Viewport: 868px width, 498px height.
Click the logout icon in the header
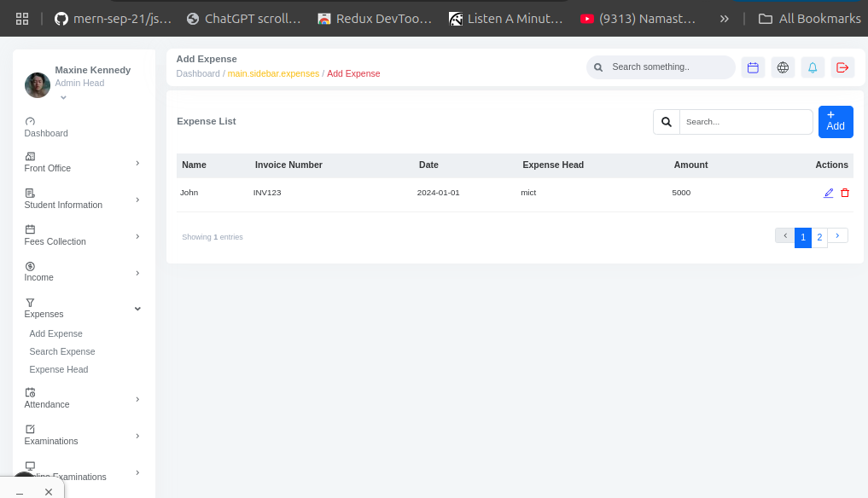pyautogui.click(x=842, y=67)
